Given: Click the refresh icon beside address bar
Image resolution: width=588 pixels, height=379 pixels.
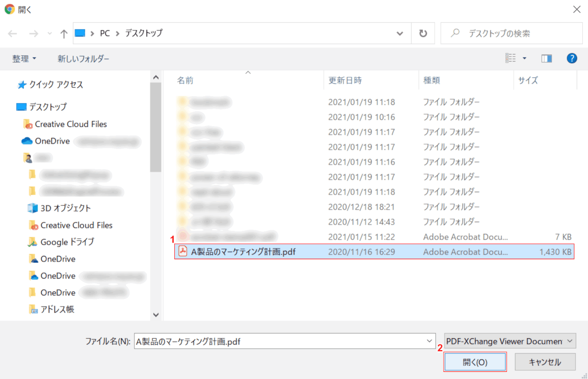Looking at the screenshot, I should point(423,34).
